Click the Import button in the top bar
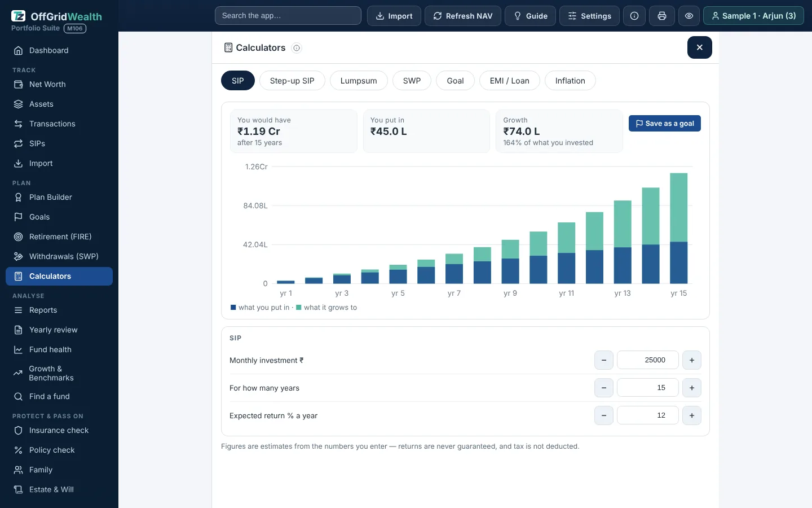Image resolution: width=812 pixels, height=508 pixels. click(x=394, y=16)
